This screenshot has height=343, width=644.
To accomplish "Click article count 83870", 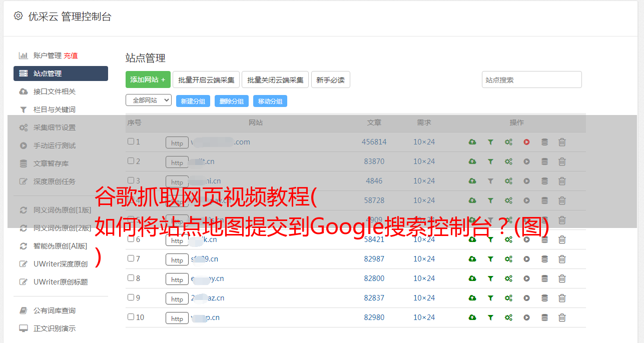I will 374,161.
